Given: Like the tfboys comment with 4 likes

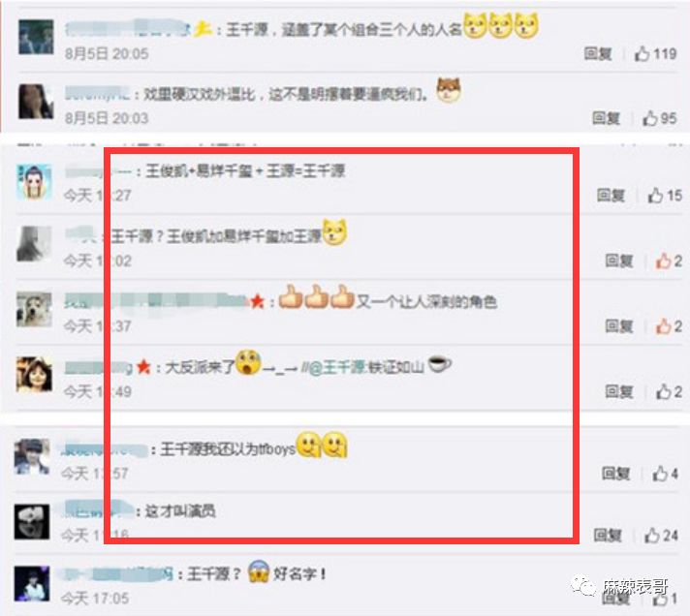Looking at the screenshot, I should (660, 474).
